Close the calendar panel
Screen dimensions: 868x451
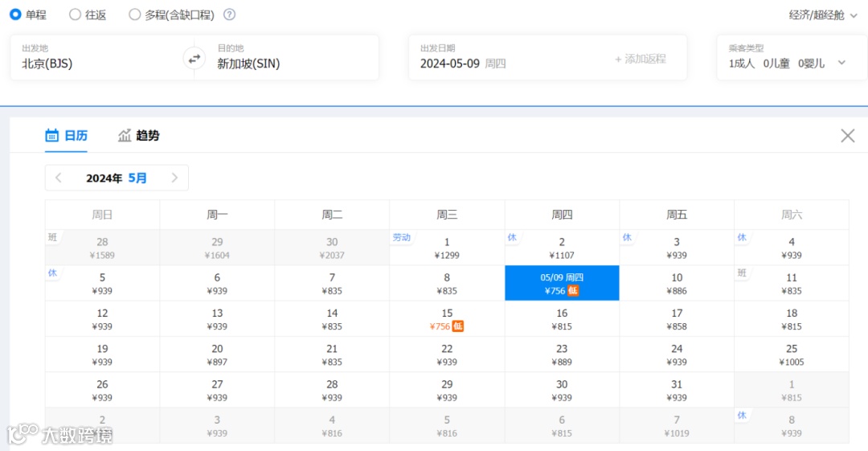[x=848, y=136]
